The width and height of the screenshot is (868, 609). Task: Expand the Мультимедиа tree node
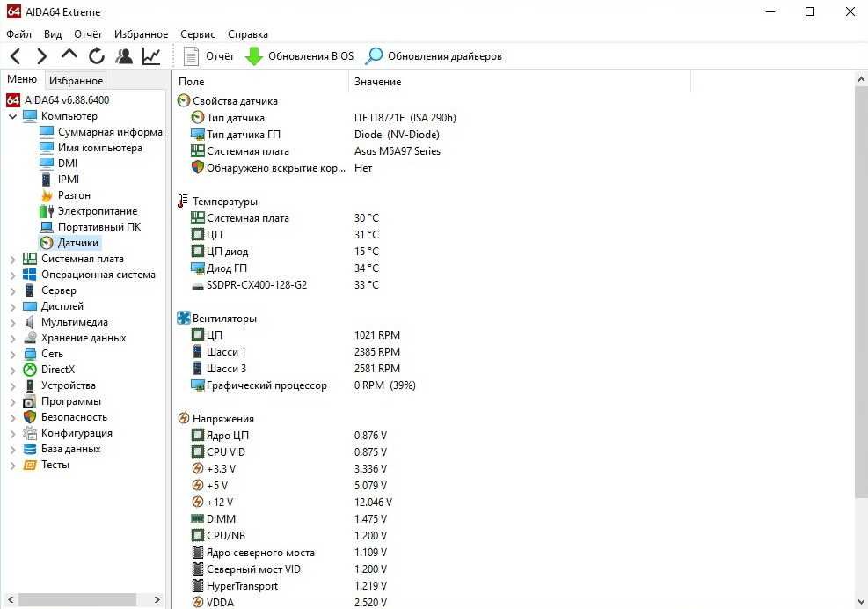pyautogui.click(x=12, y=322)
